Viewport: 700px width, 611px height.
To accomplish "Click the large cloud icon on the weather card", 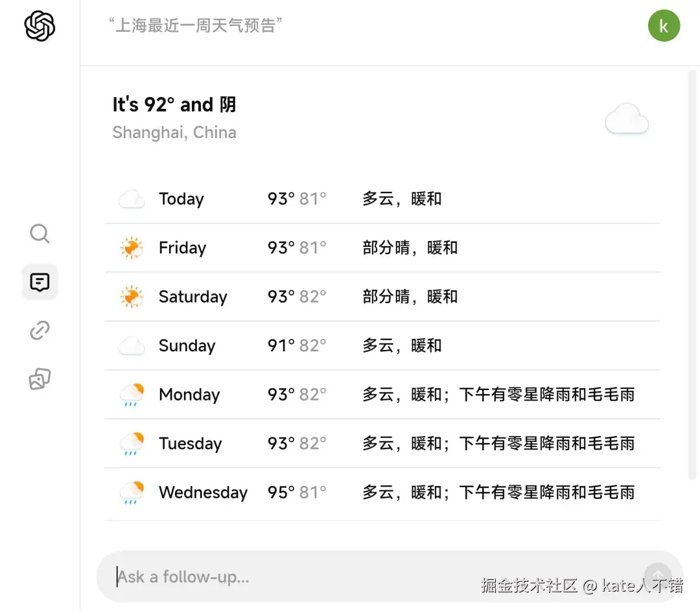I will point(627,120).
